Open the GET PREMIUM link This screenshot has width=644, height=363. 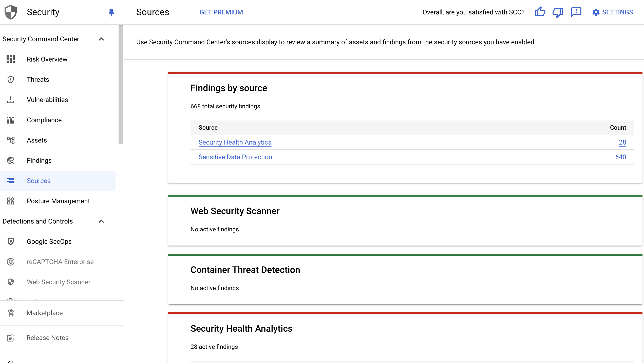[221, 12]
